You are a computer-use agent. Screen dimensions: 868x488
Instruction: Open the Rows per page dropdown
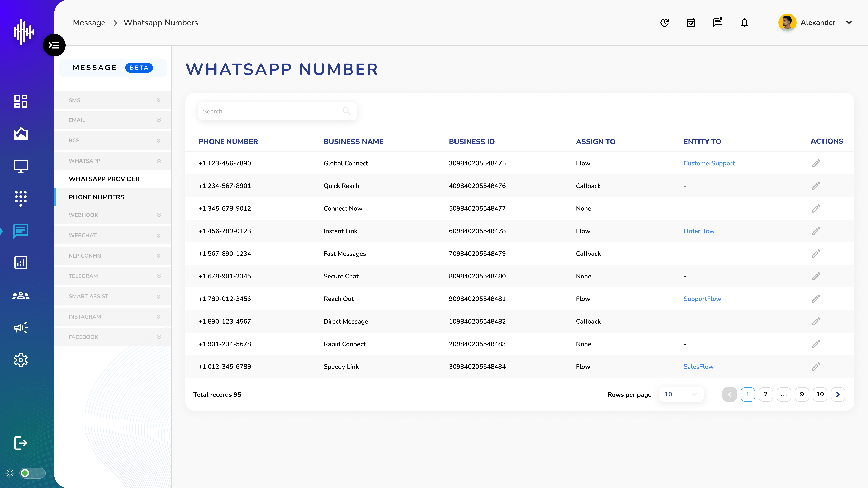681,394
